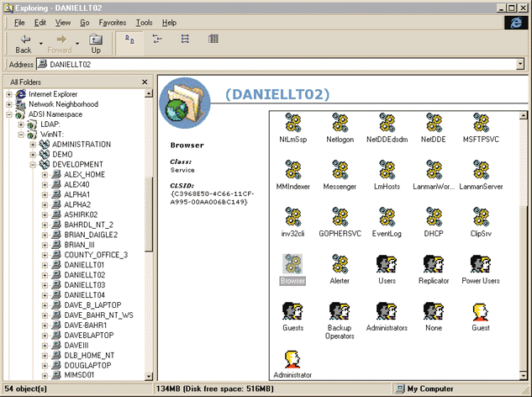Select COUNTY_OFFICE_3 in folder tree
Viewport: 532px width, 397px height.
click(96, 255)
